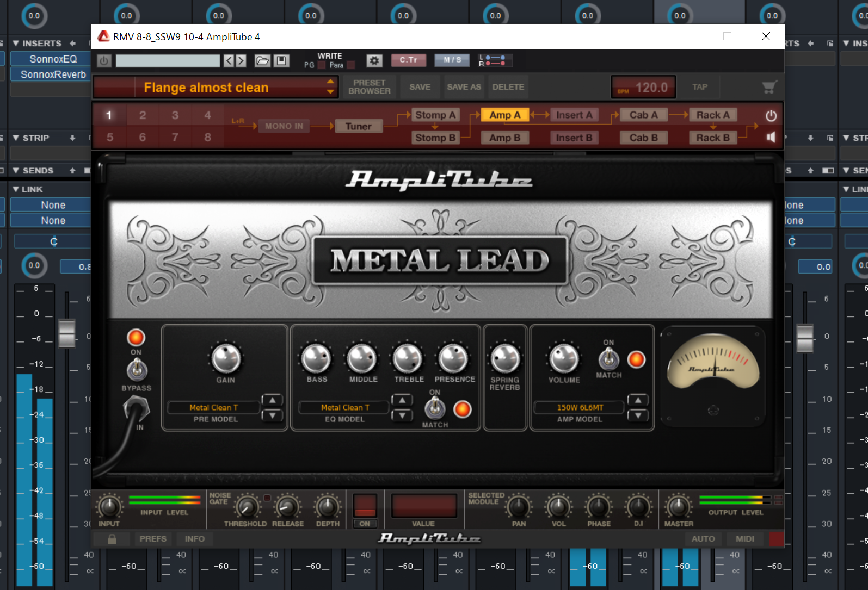
Task: Click the amp GAIN knob
Action: [x=225, y=358]
